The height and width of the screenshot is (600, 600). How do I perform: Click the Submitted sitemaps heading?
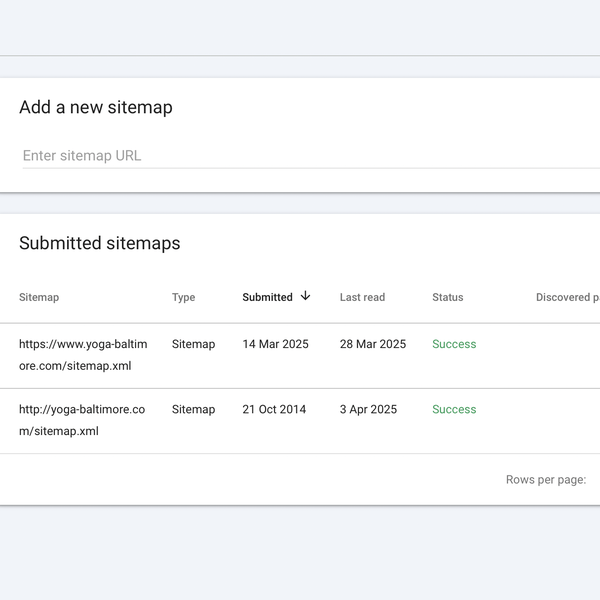click(99, 243)
